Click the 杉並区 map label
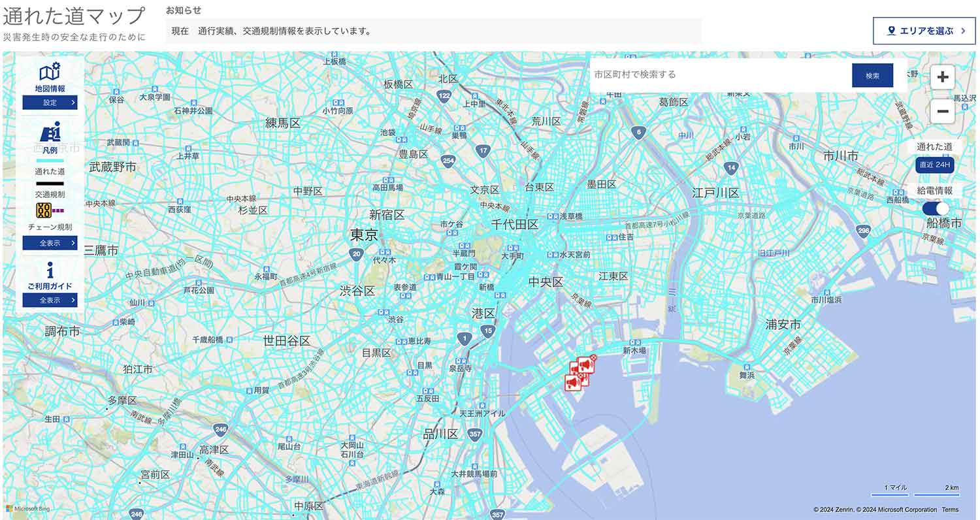 point(253,210)
